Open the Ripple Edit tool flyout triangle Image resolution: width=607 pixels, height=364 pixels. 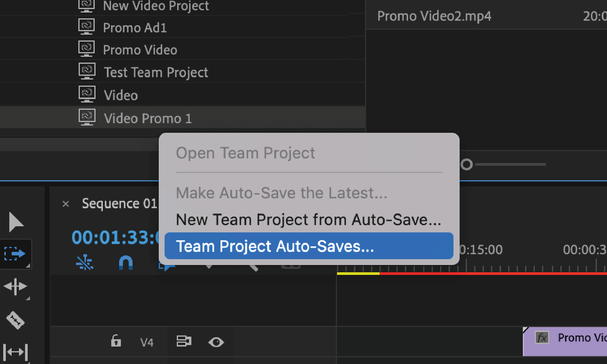(x=28, y=298)
